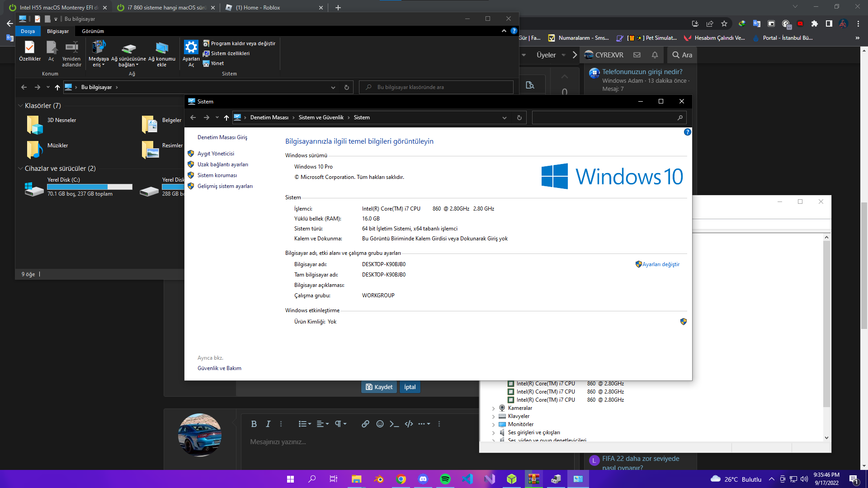The height and width of the screenshot is (488, 868).
Task: Open Ağ sürücüsüne bağlan ribbon icon
Action: pyautogui.click(x=129, y=48)
